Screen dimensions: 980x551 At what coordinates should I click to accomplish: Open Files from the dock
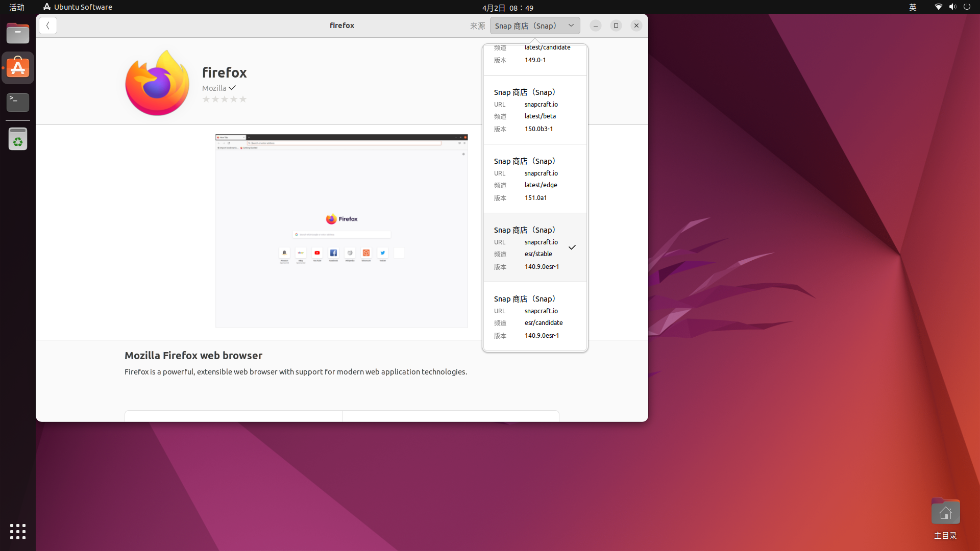click(18, 34)
